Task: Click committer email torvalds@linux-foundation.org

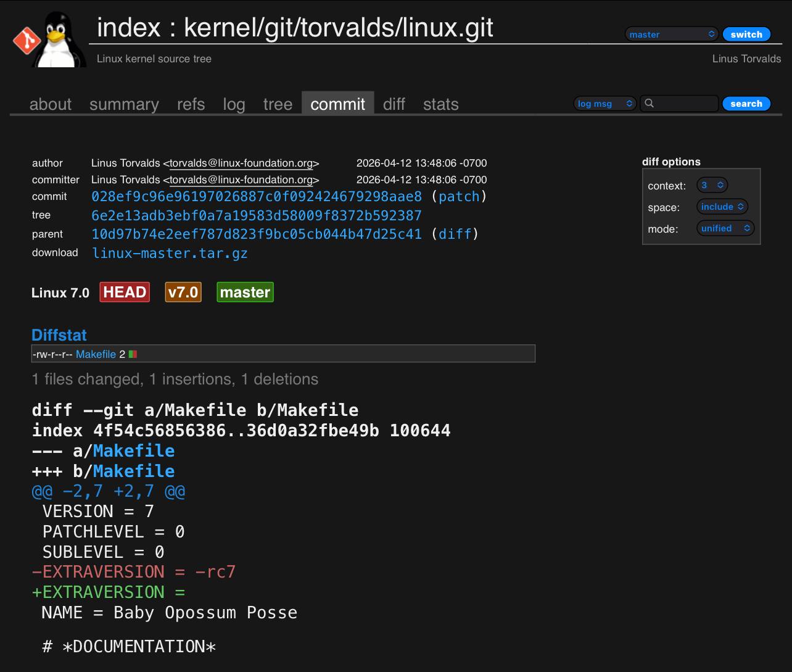Action: (x=241, y=180)
